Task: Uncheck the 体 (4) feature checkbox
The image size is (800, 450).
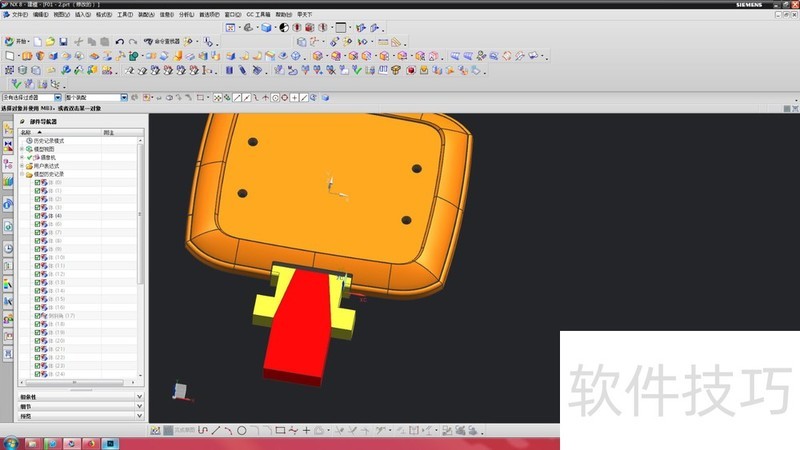Action: (37, 215)
